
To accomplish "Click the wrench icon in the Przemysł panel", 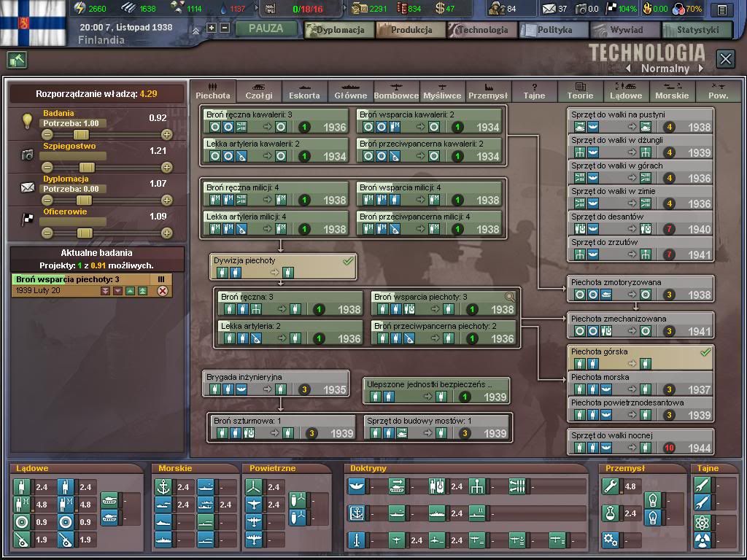I will point(611,486).
